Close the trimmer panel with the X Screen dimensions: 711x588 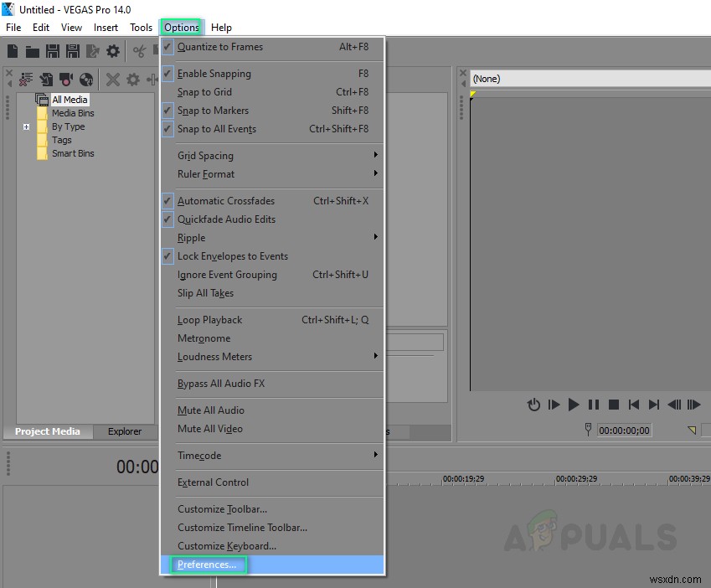(x=463, y=73)
